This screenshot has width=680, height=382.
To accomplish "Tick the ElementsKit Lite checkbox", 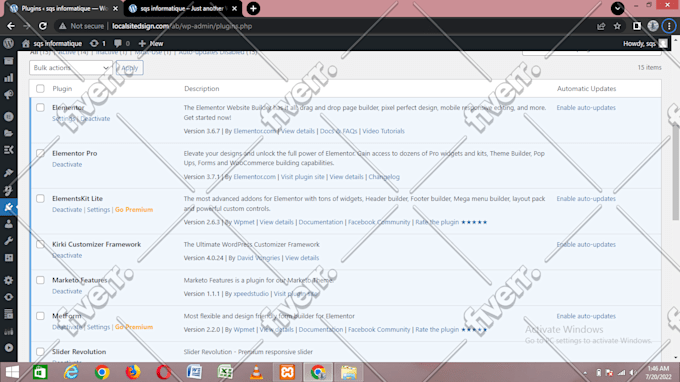I will 40,198.
